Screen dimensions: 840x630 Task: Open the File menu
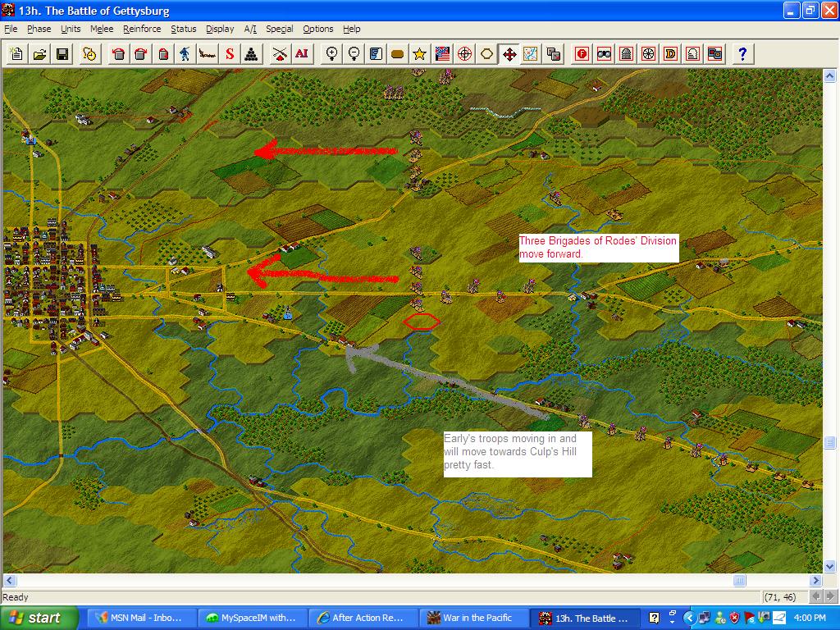pyautogui.click(x=11, y=29)
